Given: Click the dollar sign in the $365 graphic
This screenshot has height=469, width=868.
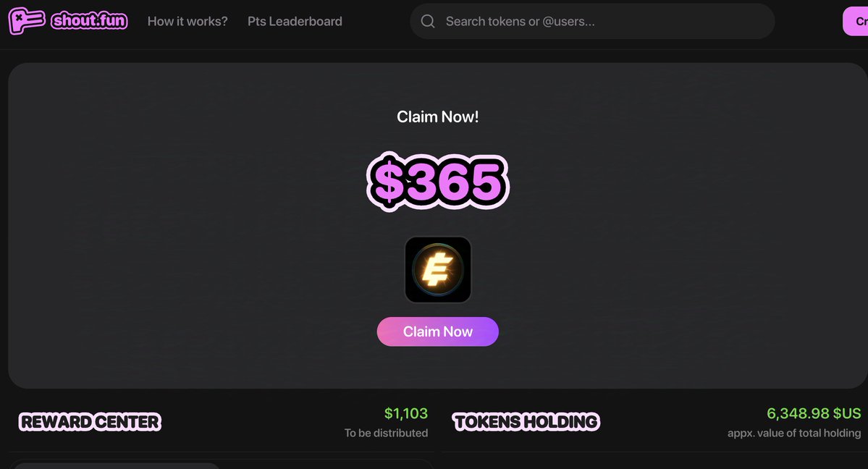Looking at the screenshot, I should (387, 182).
